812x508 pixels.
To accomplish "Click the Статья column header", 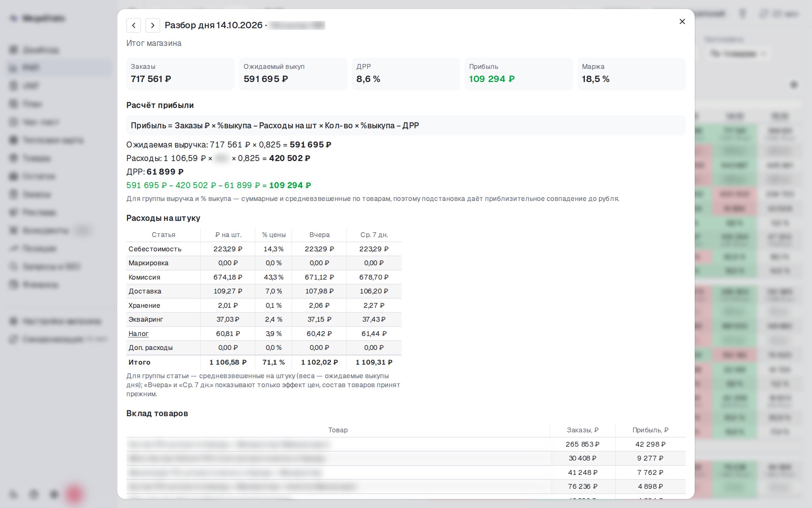I will tap(163, 235).
